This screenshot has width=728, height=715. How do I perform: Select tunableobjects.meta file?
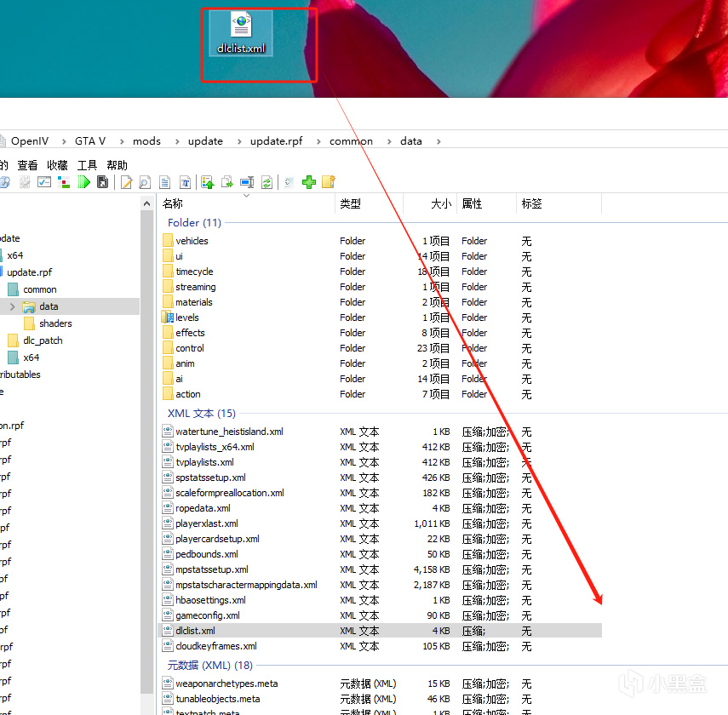click(381, 698)
